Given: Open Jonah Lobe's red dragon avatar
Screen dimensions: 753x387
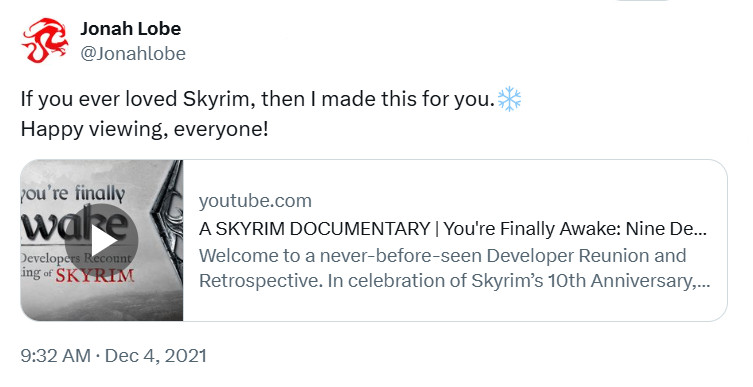Looking at the screenshot, I should 45,41.
